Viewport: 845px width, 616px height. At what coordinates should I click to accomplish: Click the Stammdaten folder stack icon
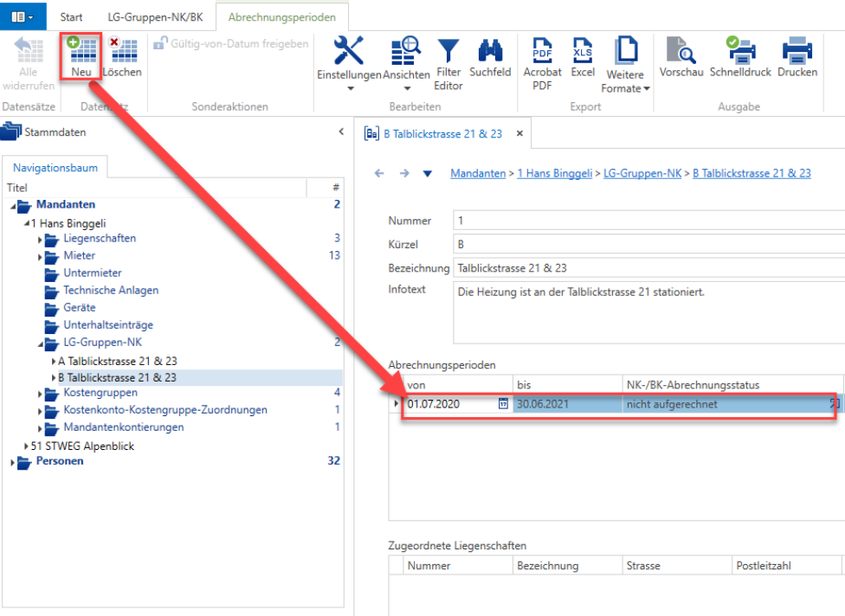pos(11,132)
